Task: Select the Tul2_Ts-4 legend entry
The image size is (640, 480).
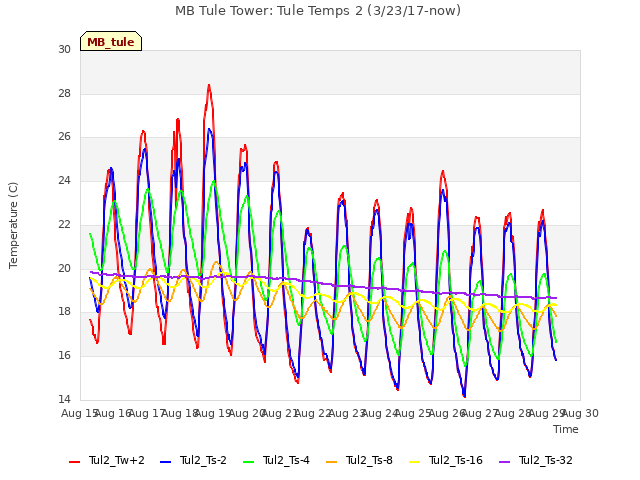Action: coord(276,460)
